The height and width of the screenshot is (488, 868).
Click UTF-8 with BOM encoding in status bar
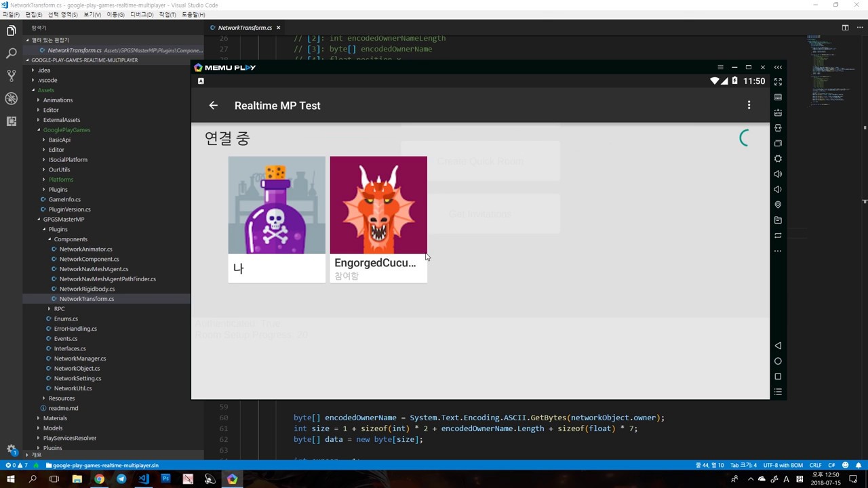783,466
